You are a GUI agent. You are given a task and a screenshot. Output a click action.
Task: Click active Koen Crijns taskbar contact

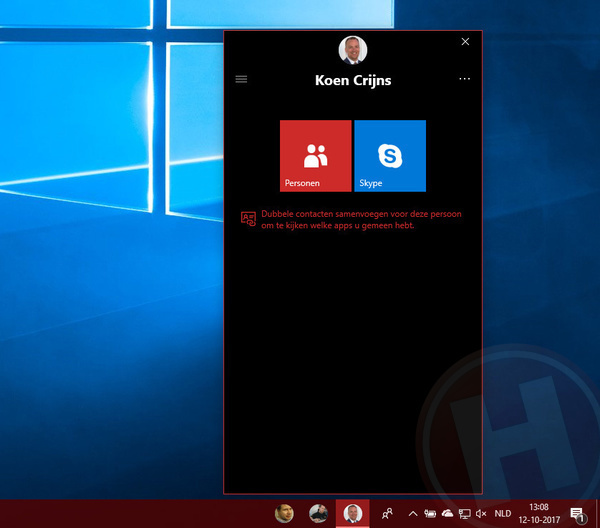[353, 513]
